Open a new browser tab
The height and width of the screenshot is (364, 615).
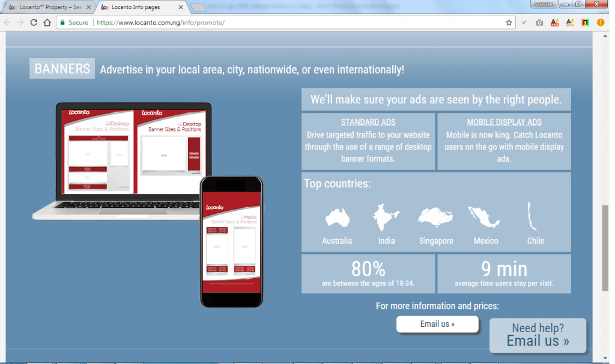[x=198, y=7]
